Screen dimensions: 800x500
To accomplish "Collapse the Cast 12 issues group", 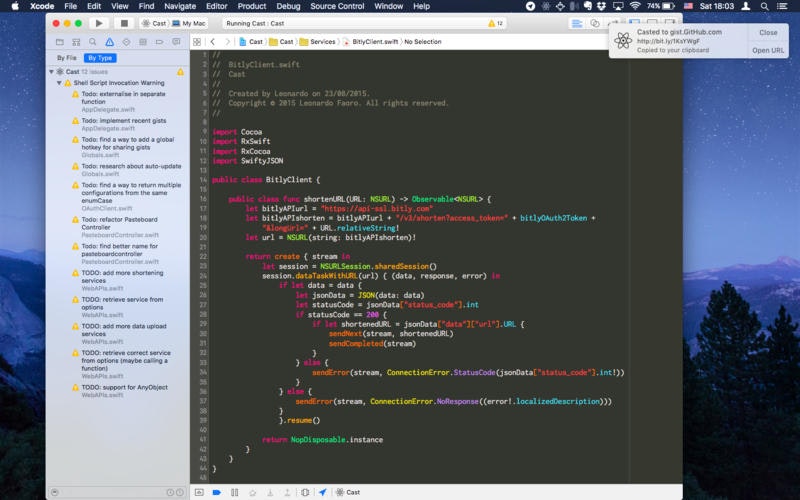I will (52, 72).
